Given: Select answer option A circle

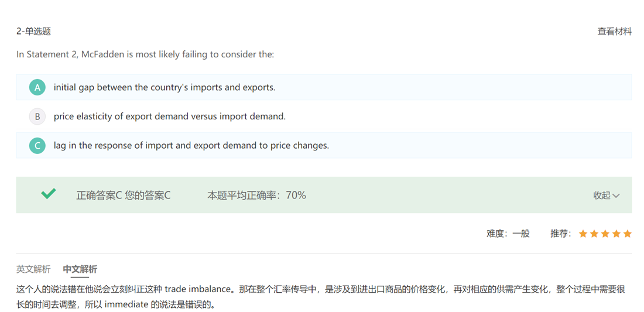Looking at the screenshot, I should point(37,87).
